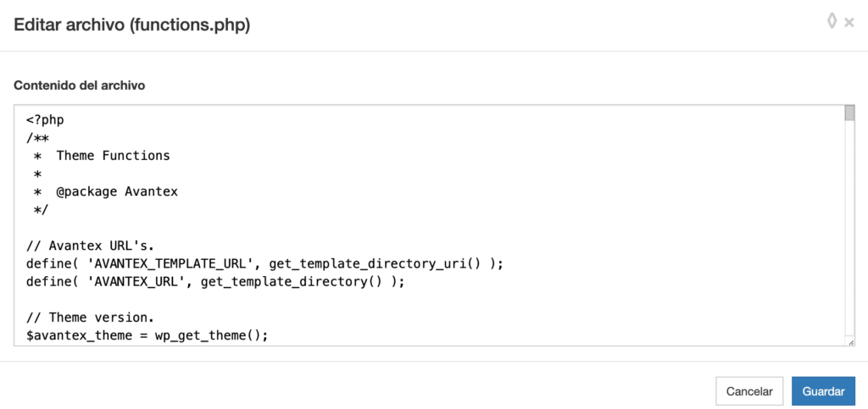The height and width of the screenshot is (409, 868).
Task: Click on the Theme Functions comment line
Action: pyautogui.click(x=113, y=156)
